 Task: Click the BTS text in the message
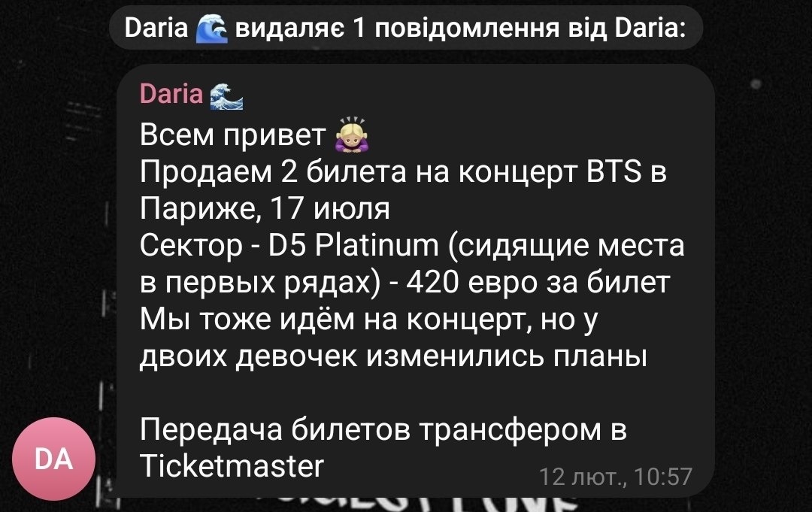[614, 171]
